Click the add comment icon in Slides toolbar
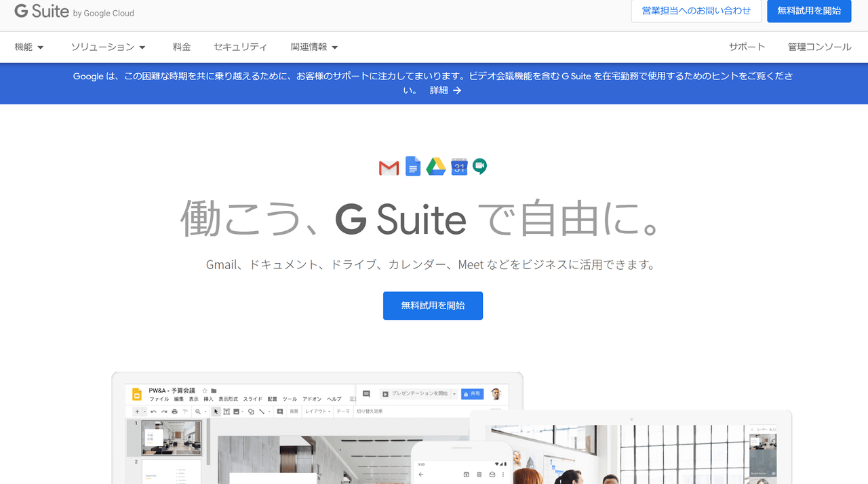The width and height of the screenshot is (868, 484). point(280,411)
